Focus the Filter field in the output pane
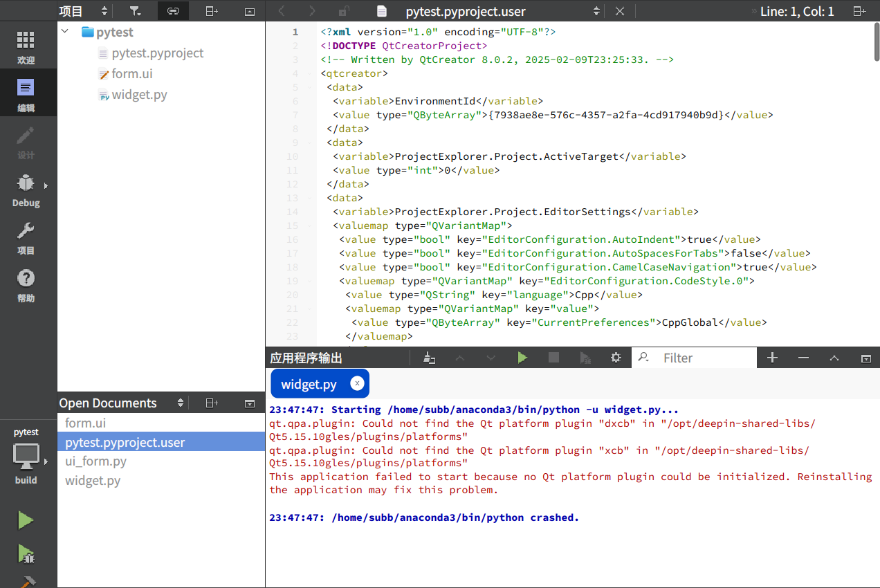The width and height of the screenshot is (880, 588). [x=707, y=358]
